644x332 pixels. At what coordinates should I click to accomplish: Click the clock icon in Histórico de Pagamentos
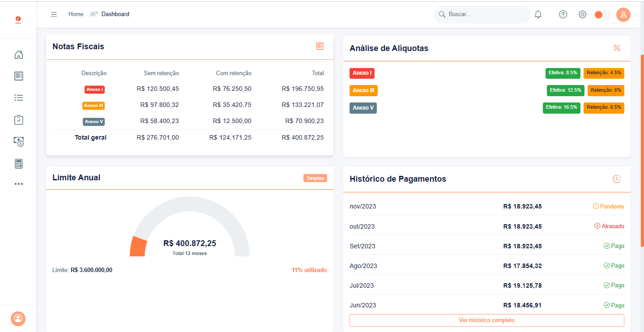(x=617, y=179)
